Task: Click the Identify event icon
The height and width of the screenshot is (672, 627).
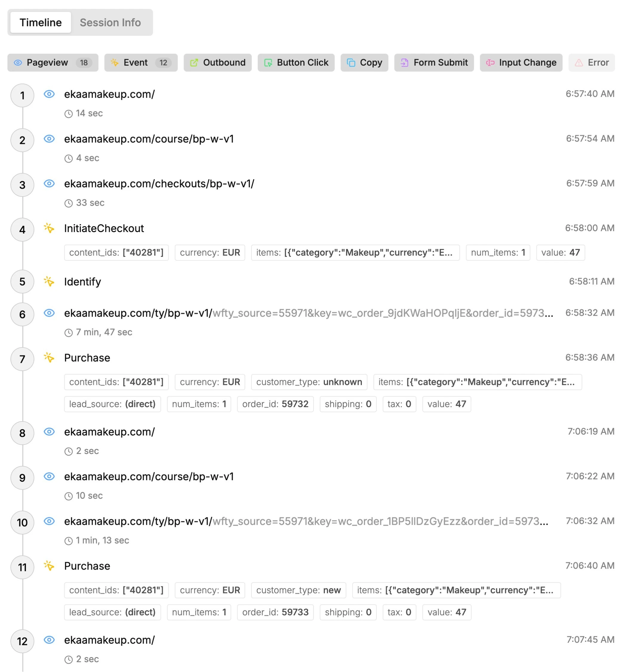Action: tap(49, 282)
